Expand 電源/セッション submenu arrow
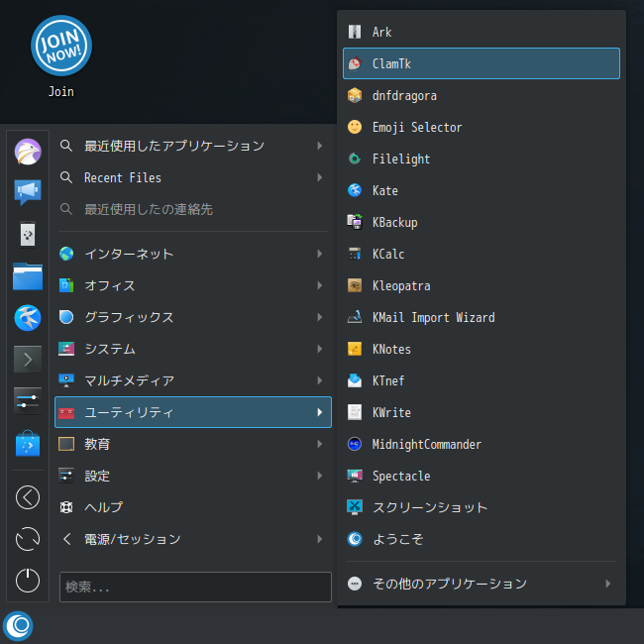This screenshot has width=644, height=644. [320, 539]
